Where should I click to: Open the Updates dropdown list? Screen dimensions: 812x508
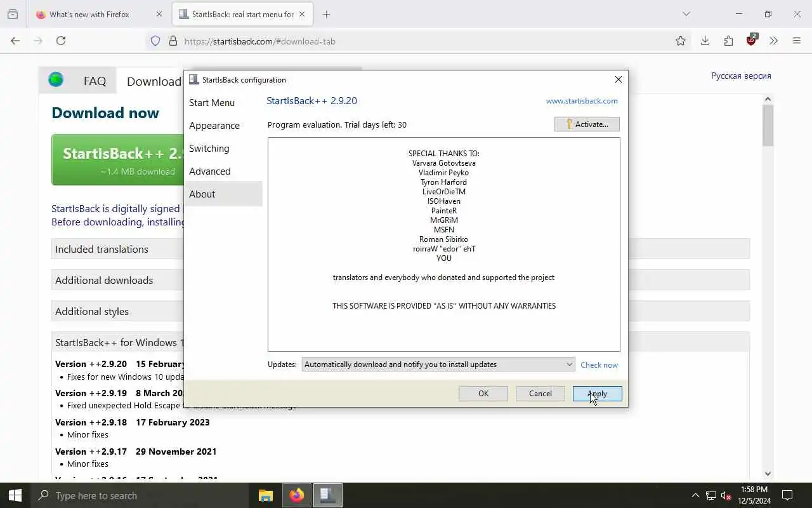pos(438,364)
